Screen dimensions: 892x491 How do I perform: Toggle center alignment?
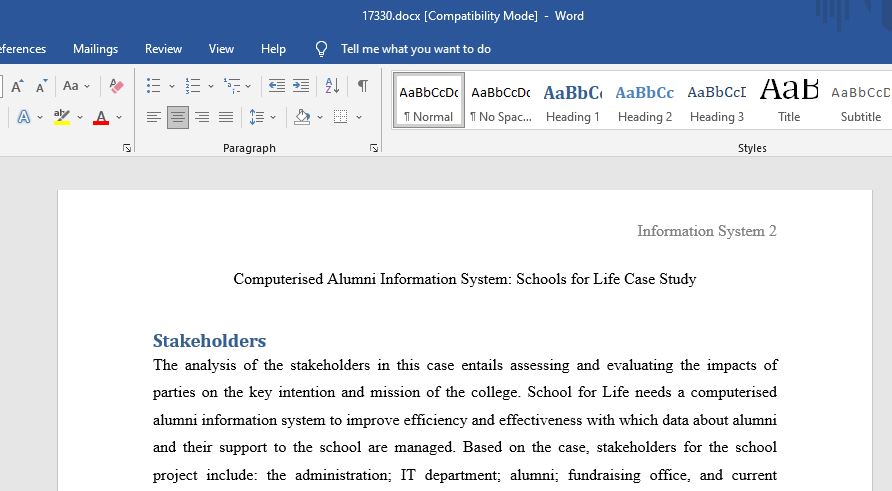[177, 118]
